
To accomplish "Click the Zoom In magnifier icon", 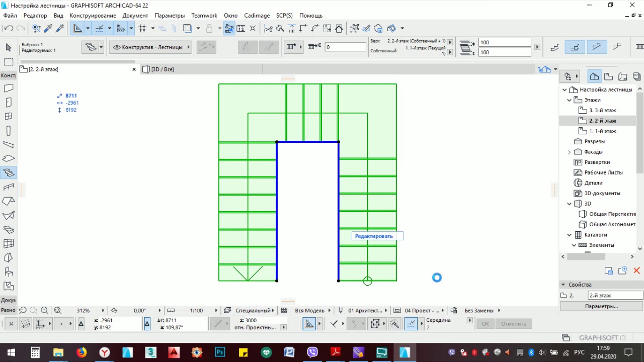I will [x=44, y=311].
